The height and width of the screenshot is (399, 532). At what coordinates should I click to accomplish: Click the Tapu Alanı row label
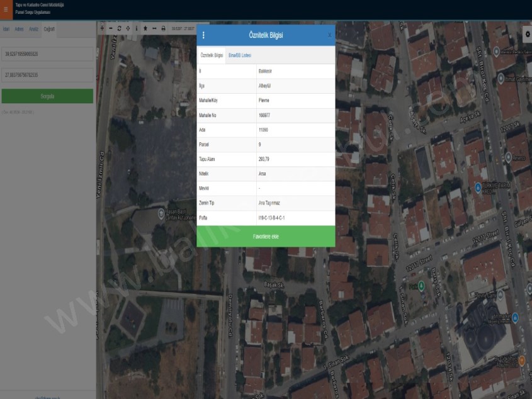(207, 159)
